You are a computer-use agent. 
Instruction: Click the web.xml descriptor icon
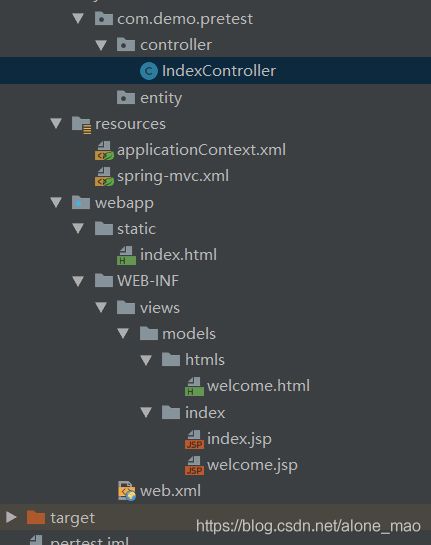(x=127, y=491)
